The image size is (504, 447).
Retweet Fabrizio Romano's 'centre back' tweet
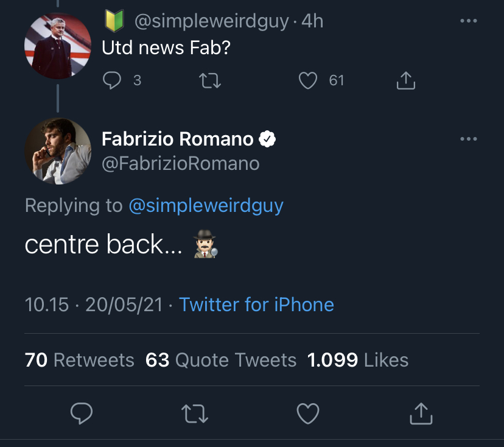195,414
